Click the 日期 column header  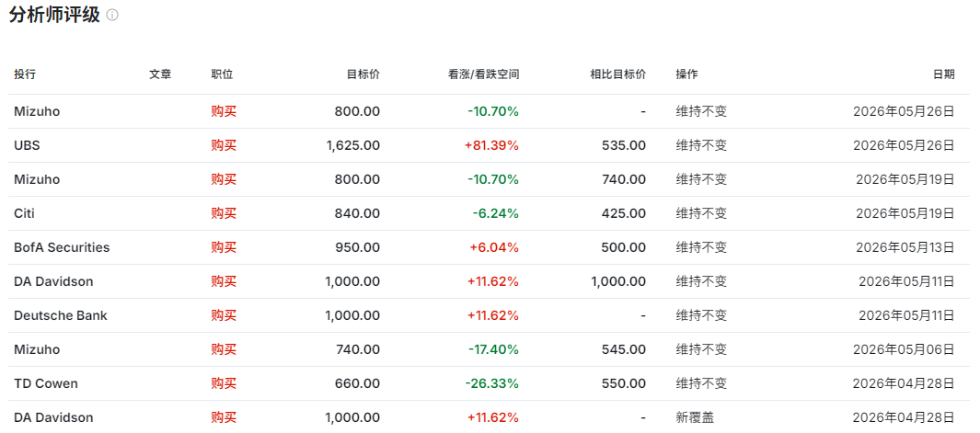point(944,74)
